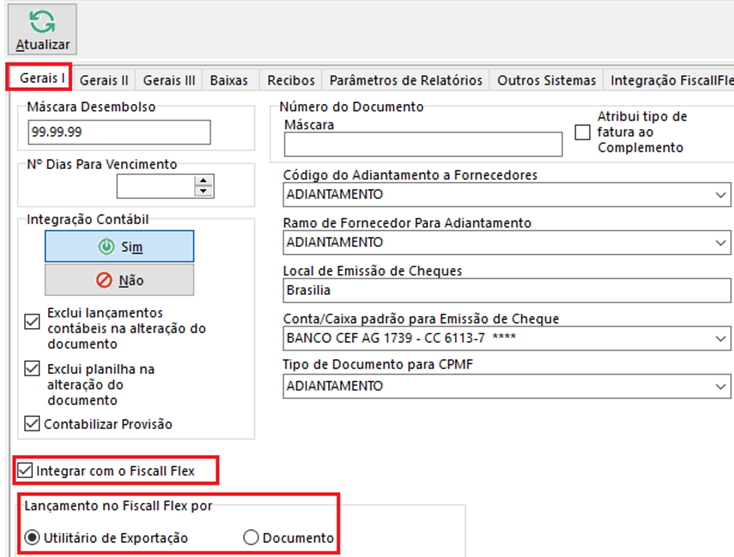Decrease Nº Dias Para Vencimento with down arrow

[x=204, y=191]
